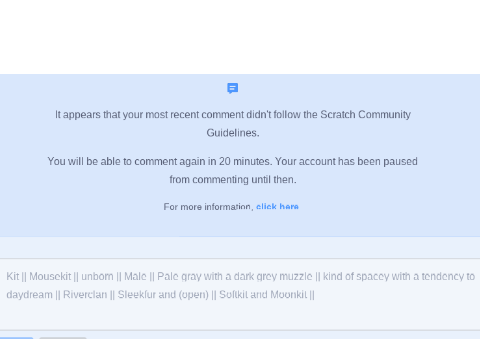Place cursor at "daydream" in the comment box
Viewport: 480px width, 360px height.
click(x=29, y=295)
